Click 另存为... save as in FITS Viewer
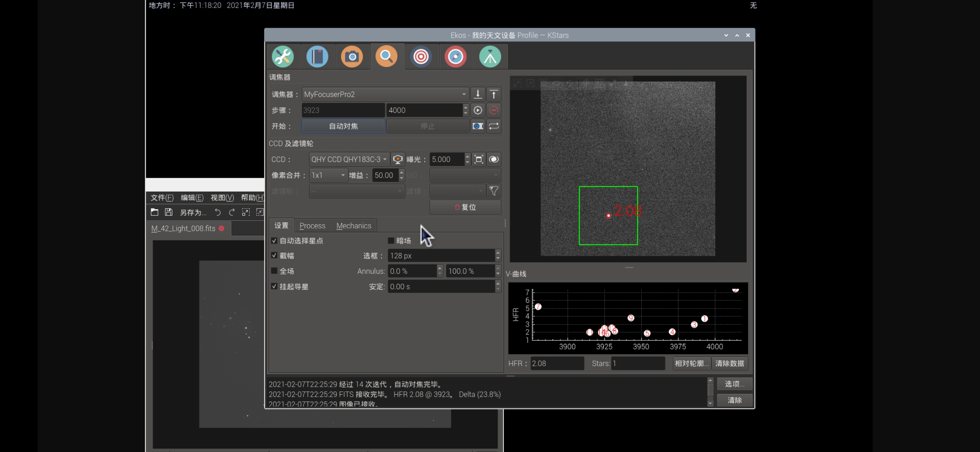Viewport: 980px width, 452px height. 193,212
